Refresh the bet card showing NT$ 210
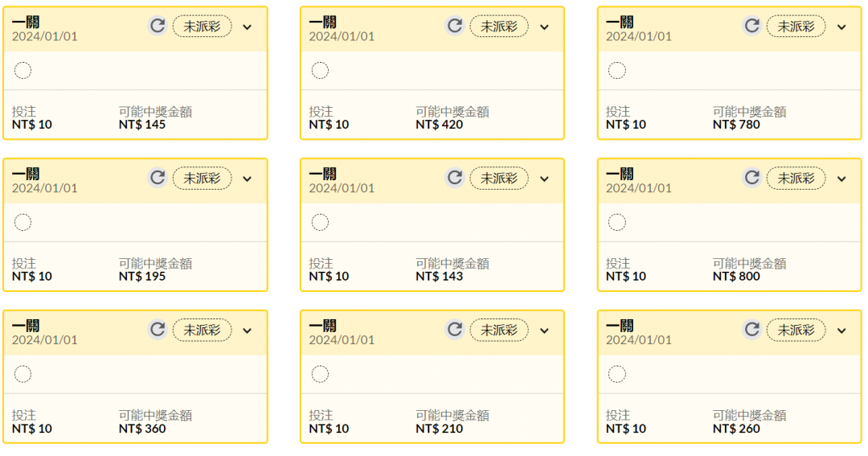Screen dimensions: 868x456 click(455, 329)
